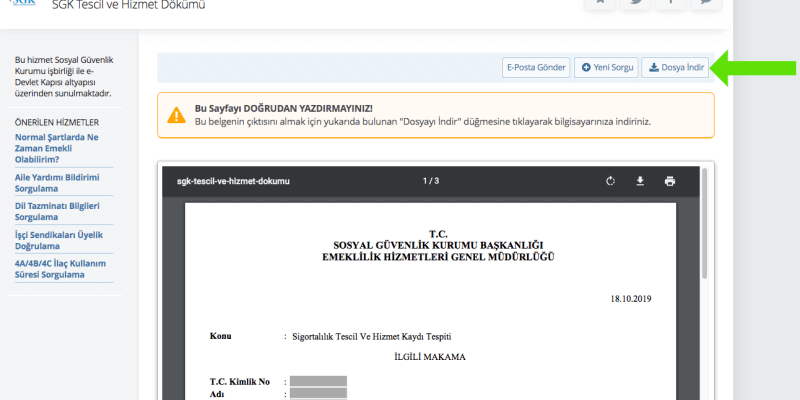Click the redacted T.C. Kimlik No value
This screenshot has width=800, height=400.
pos(318,381)
